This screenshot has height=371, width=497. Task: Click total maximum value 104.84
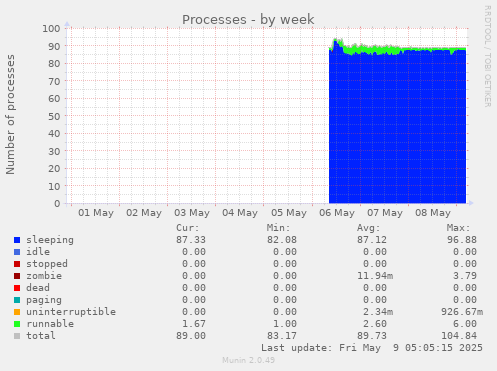pos(459,336)
